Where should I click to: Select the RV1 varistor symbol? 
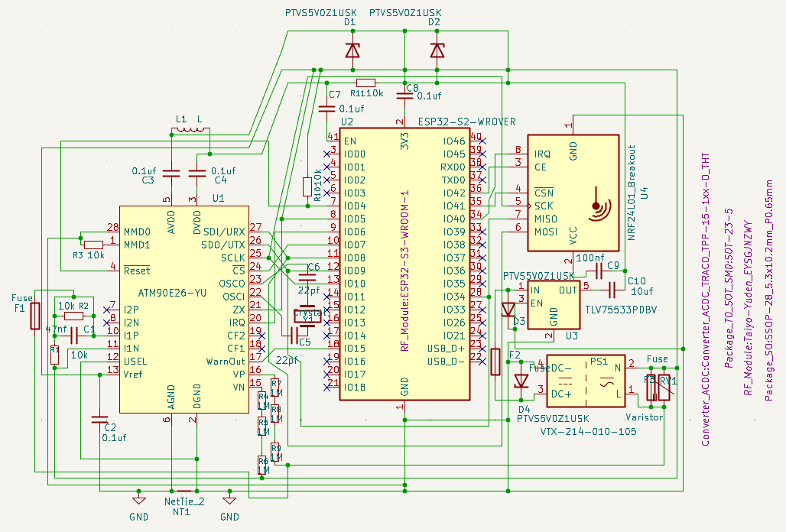(x=664, y=388)
